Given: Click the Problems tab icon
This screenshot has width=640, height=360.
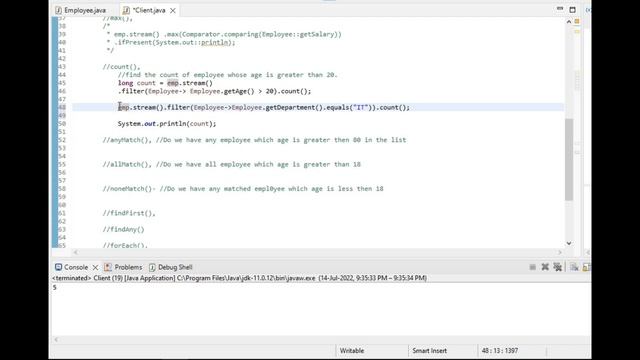Looking at the screenshot, I should 108,267.
